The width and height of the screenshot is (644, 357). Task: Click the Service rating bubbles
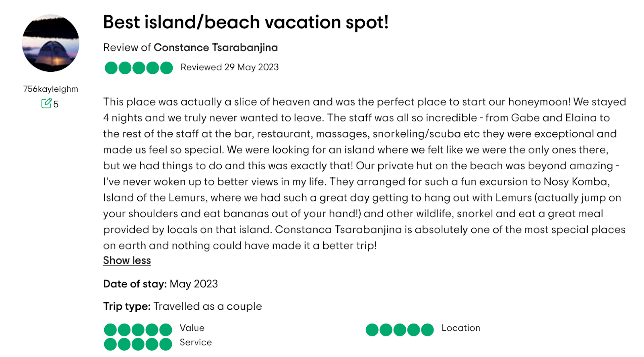pyautogui.click(x=138, y=344)
